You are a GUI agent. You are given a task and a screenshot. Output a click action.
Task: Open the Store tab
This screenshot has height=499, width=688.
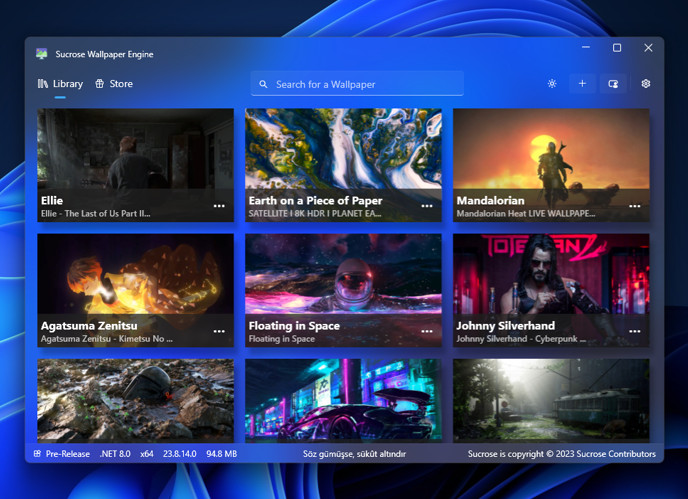[114, 84]
